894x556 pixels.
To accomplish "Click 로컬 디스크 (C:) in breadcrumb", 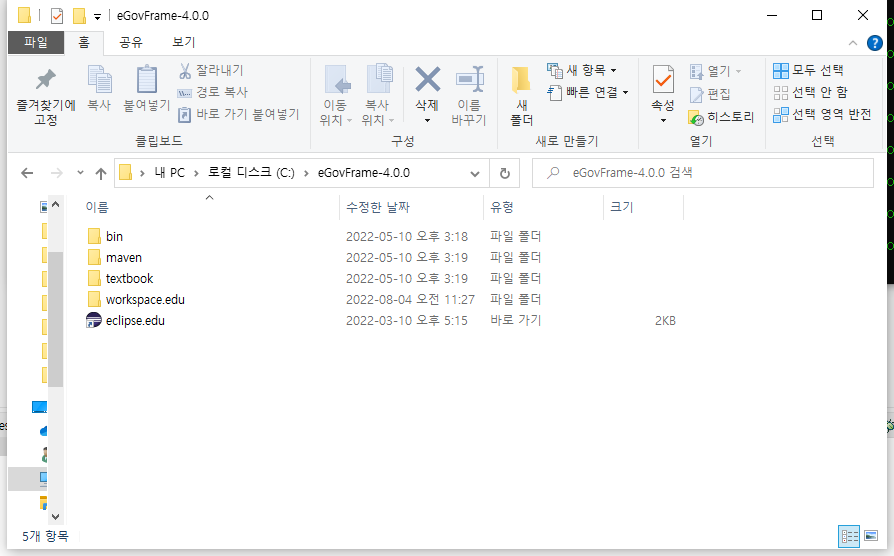I will (251, 173).
